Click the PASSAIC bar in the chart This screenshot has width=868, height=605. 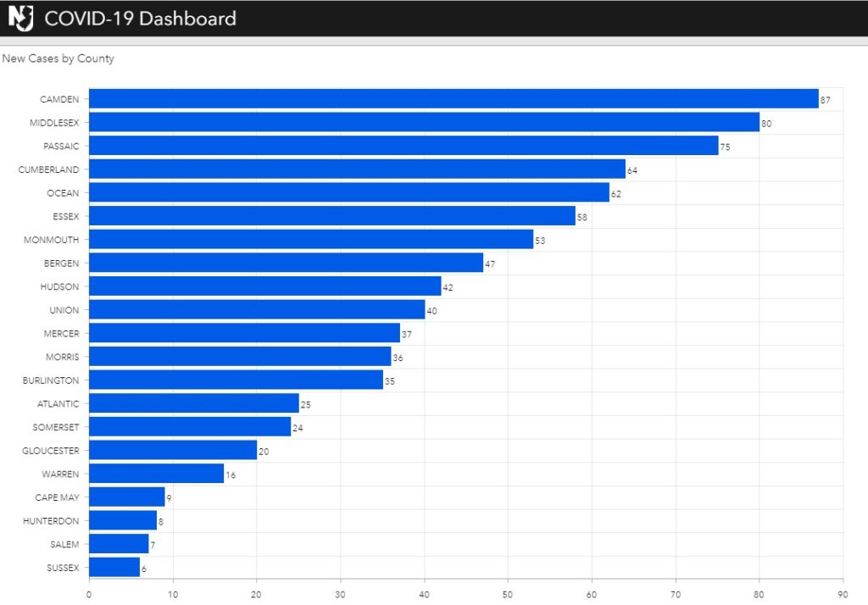click(403, 146)
